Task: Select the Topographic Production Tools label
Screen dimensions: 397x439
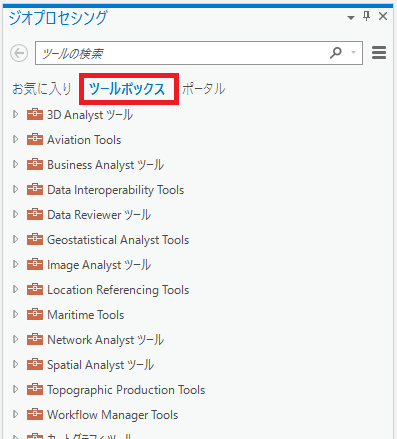Action: point(126,390)
